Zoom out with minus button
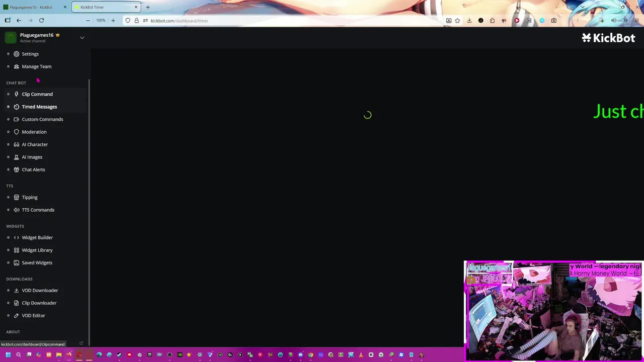 coord(88,21)
